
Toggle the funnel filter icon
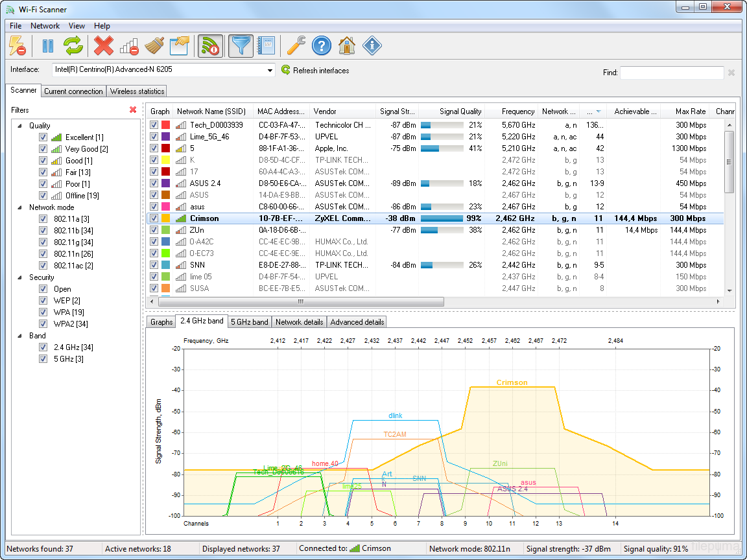pos(241,45)
